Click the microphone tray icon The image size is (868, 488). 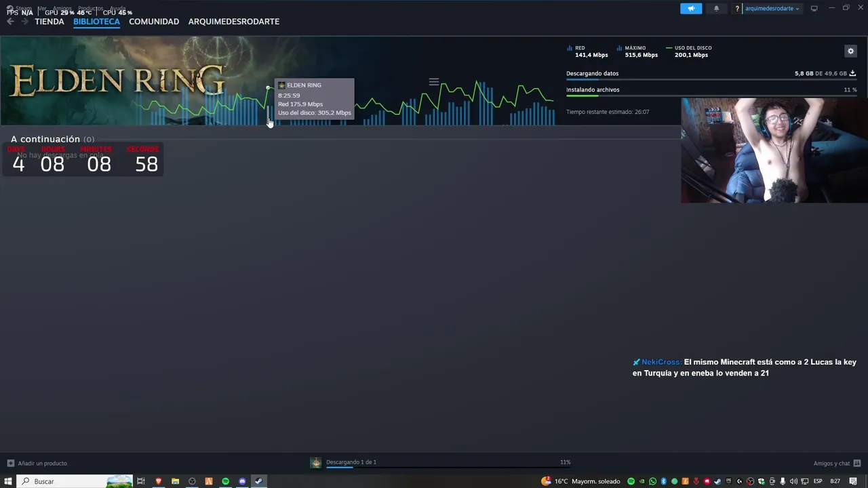point(783,481)
